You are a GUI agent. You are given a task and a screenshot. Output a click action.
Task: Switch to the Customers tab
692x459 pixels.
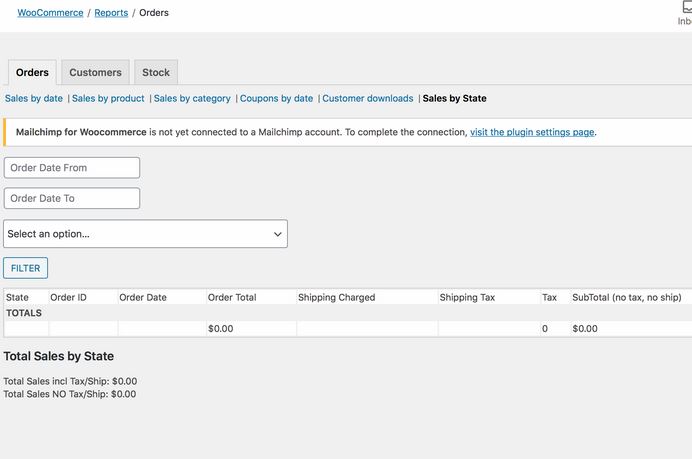95,72
